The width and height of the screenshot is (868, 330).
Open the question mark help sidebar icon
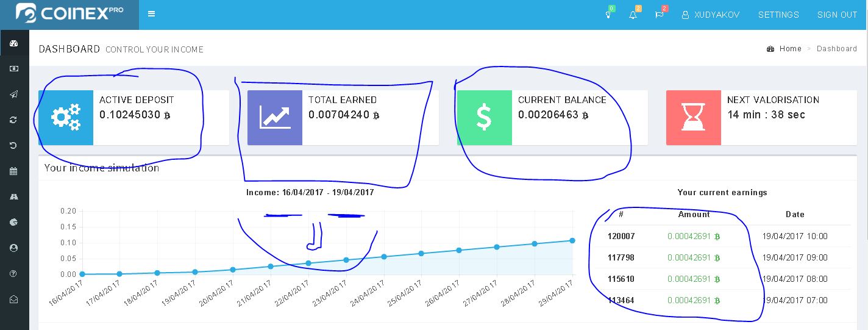14,273
